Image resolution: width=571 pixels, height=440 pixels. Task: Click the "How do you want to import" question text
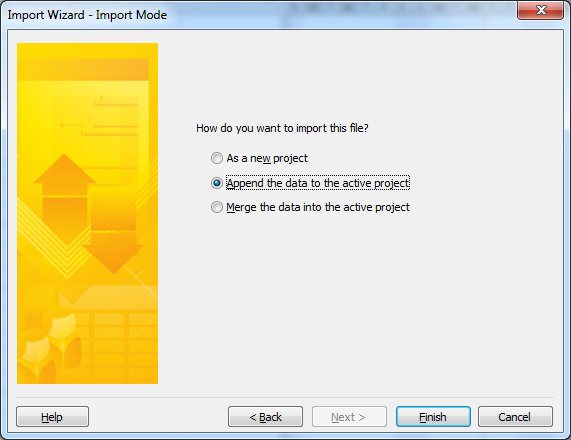(x=282, y=128)
